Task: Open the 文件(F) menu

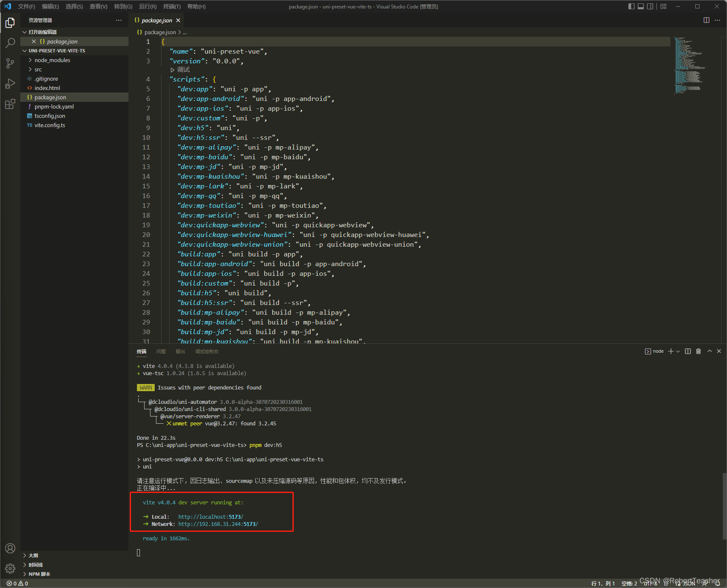Action: point(27,6)
